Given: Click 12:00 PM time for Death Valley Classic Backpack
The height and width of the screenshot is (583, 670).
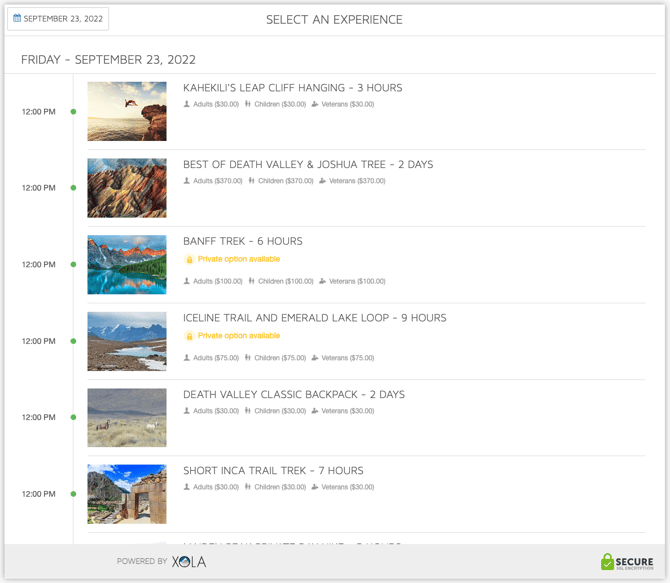Looking at the screenshot, I should [39, 417].
